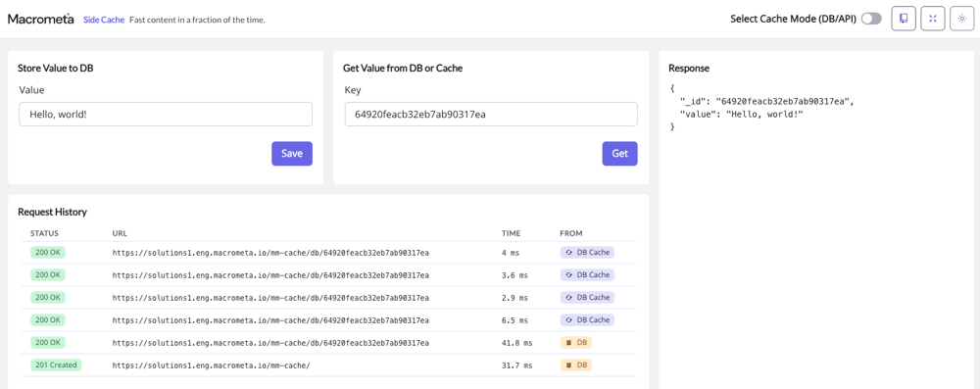Focus the Value input field
This screenshot has height=389, width=980.
[166, 115]
